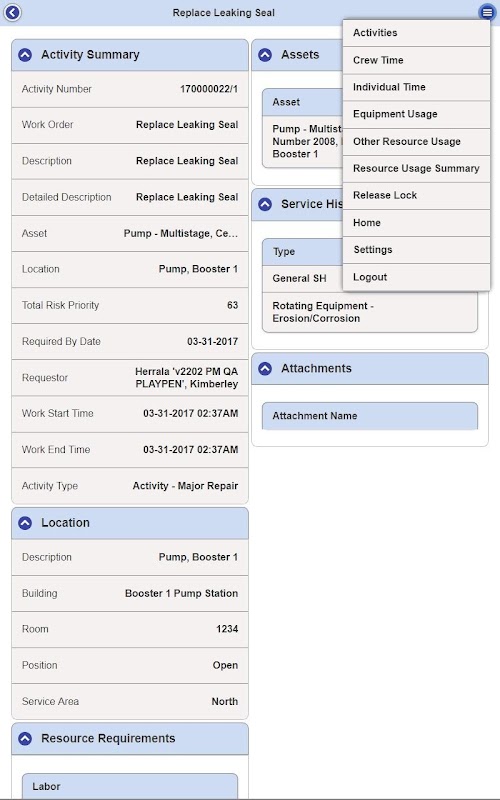Click the Detailed Description row
Screen dimensions: 500x800
[130, 197]
